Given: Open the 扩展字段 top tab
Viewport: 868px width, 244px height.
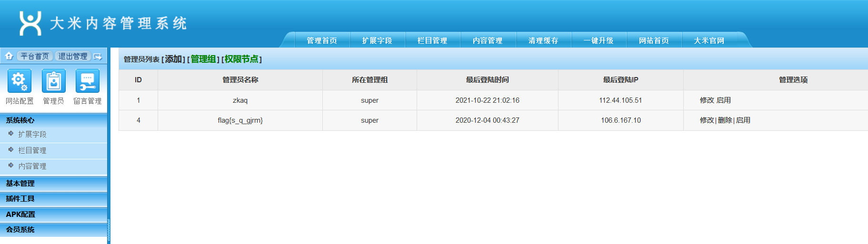Looking at the screenshot, I should [377, 40].
